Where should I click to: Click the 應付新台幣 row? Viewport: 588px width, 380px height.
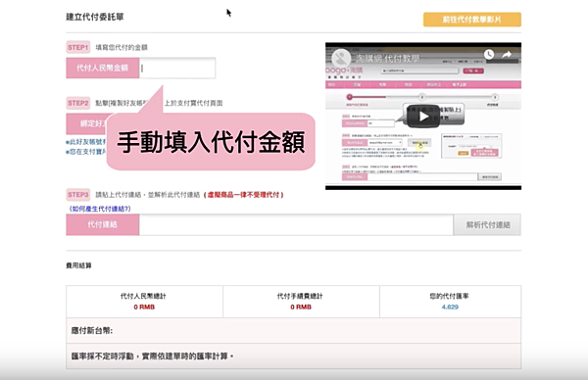coord(294,330)
